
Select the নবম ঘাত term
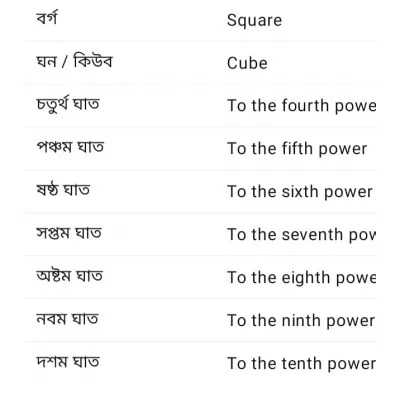[67, 319]
